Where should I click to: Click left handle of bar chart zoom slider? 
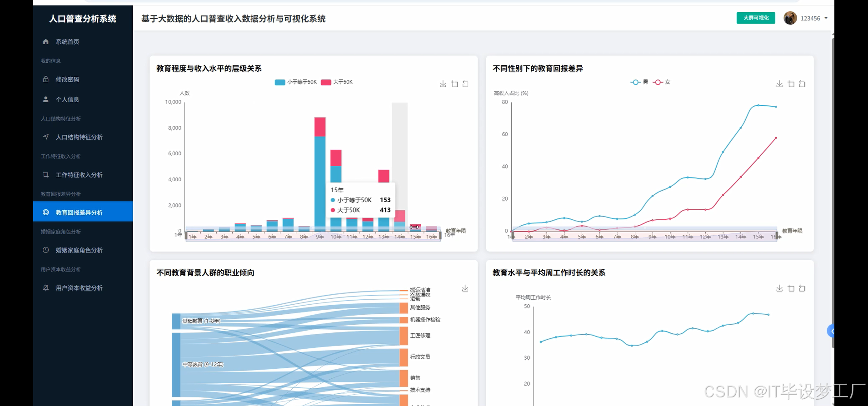pyautogui.click(x=186, y=236)
